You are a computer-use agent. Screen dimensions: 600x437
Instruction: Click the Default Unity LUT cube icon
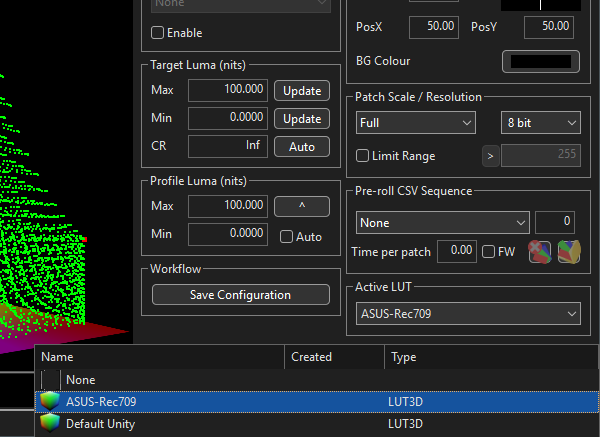click(x=50, y=424)
